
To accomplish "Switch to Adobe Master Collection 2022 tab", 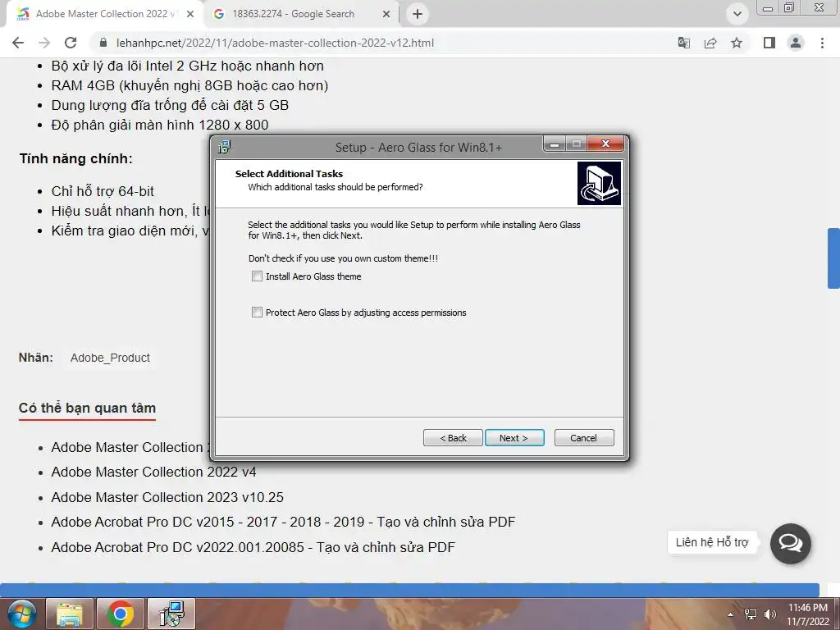I will 104,14.
